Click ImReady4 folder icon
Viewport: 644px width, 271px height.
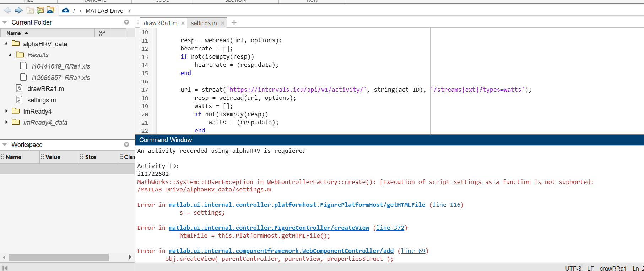(16, 111)
